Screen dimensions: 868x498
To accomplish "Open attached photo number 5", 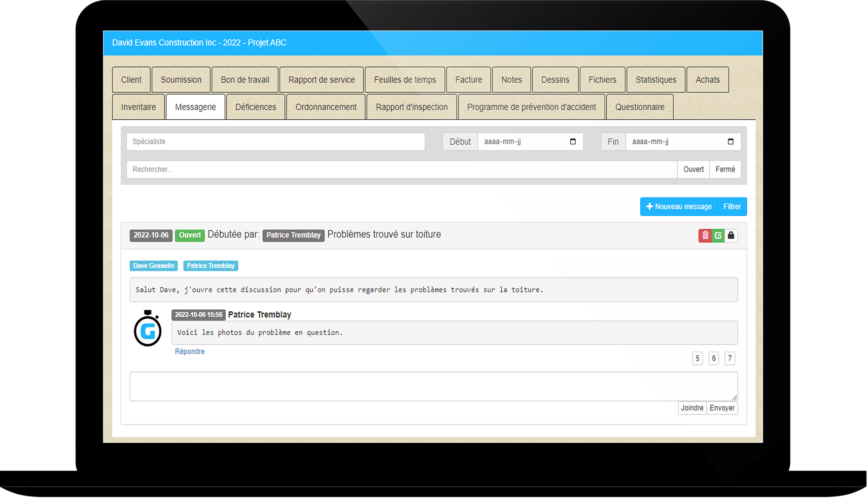I will coord(697,359).
